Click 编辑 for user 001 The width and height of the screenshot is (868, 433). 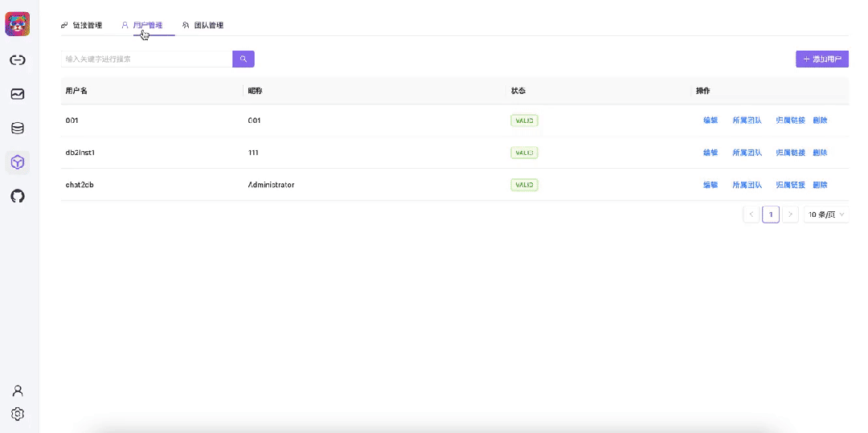[x=710, y=121]
